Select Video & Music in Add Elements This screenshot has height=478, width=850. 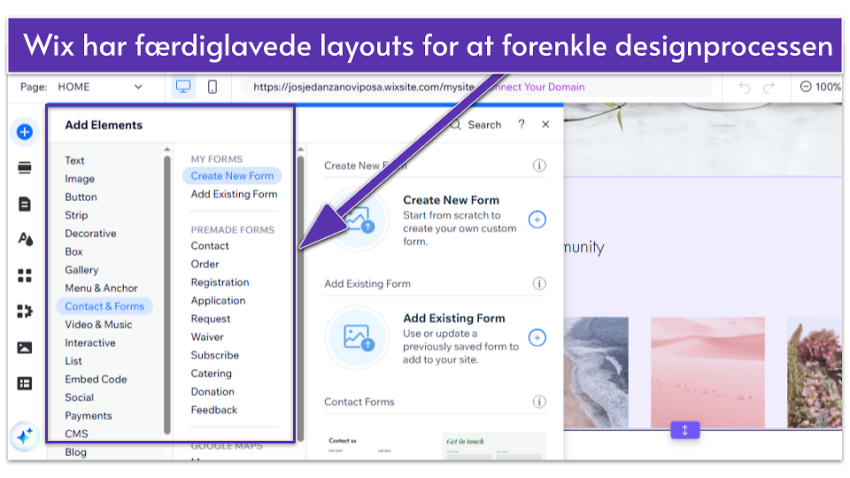98,324
